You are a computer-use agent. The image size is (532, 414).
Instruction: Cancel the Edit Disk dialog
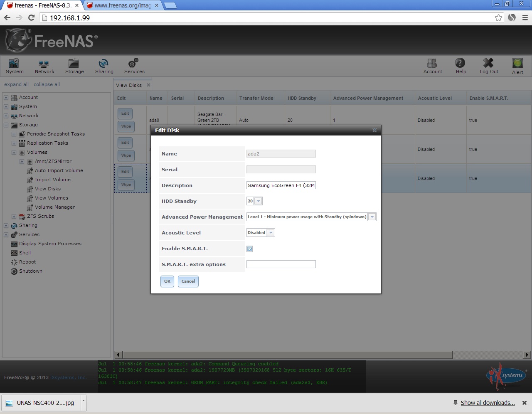(188, 281)
